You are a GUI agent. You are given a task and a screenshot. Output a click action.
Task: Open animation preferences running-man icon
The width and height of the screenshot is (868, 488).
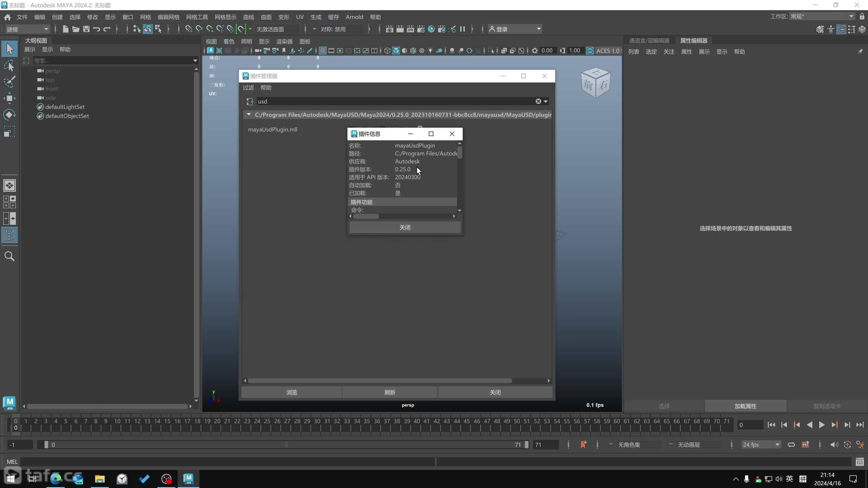(860, 445)
